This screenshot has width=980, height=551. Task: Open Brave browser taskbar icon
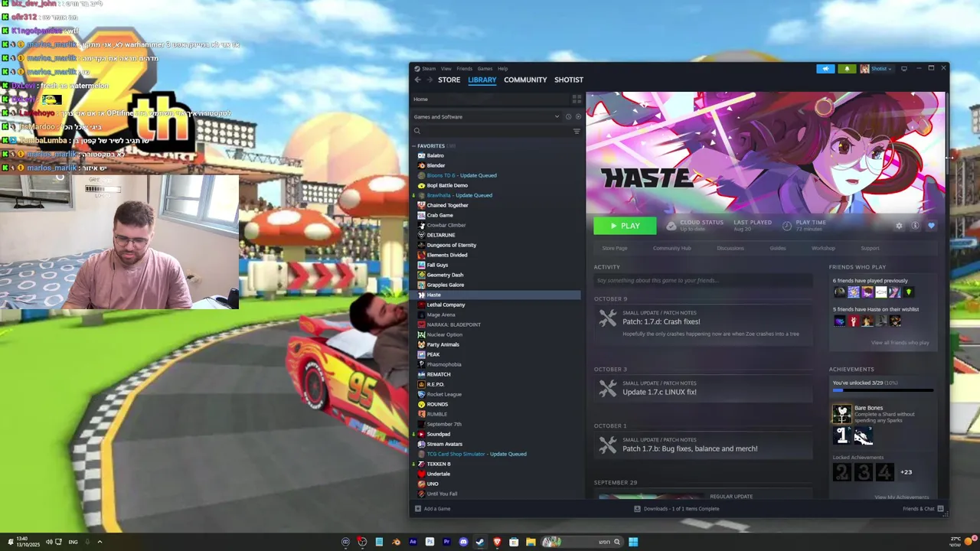(x=497, y=542)
